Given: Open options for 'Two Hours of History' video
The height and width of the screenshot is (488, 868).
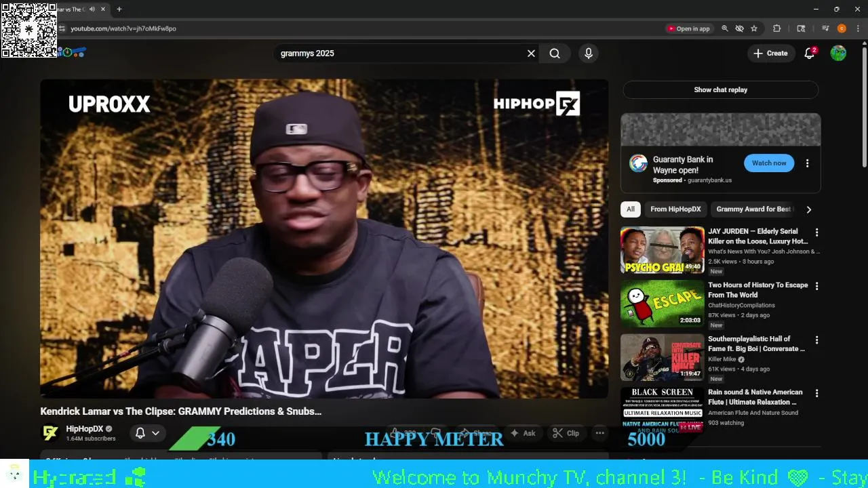Looking at the screenshot, I should [x=816, y=286].
